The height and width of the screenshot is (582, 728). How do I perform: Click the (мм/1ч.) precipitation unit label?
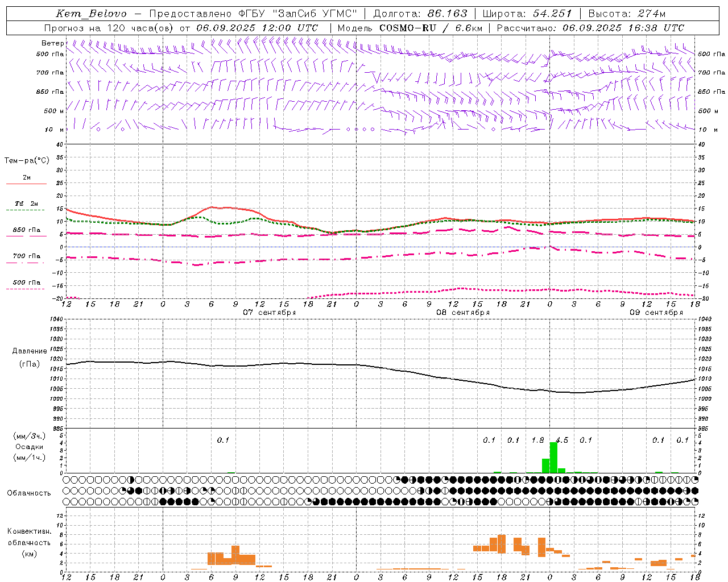tap(30, 458)
